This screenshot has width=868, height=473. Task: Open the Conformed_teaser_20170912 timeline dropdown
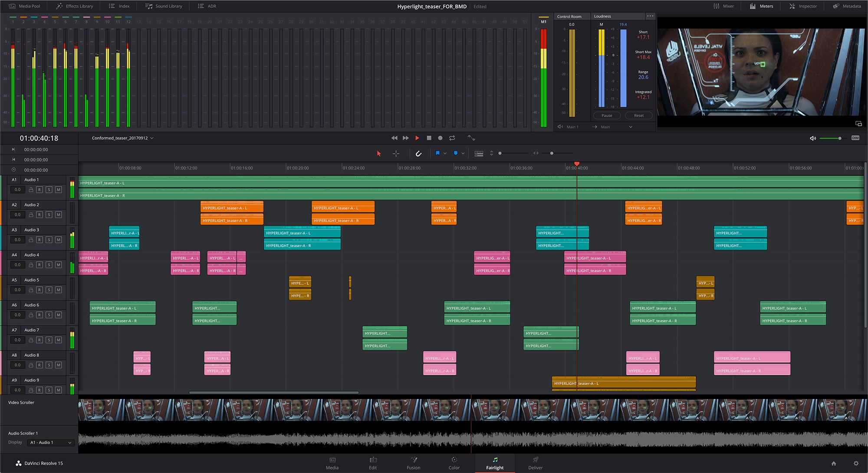point(151,138)
